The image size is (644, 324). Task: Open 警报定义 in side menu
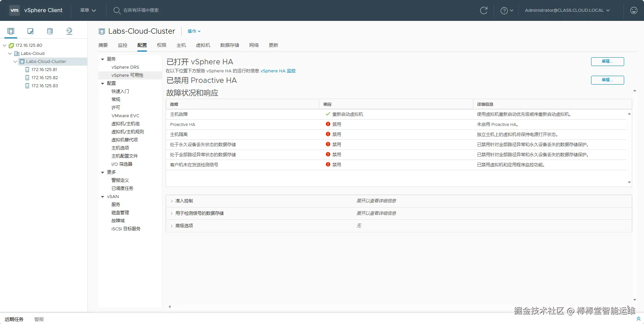point(120,181)
